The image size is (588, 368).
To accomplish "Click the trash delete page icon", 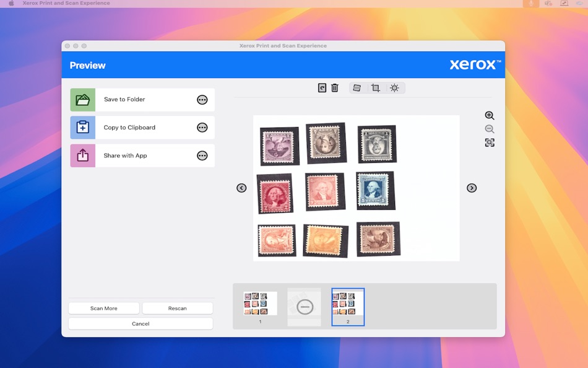I will pyautogui.click(x=334, y=88).
